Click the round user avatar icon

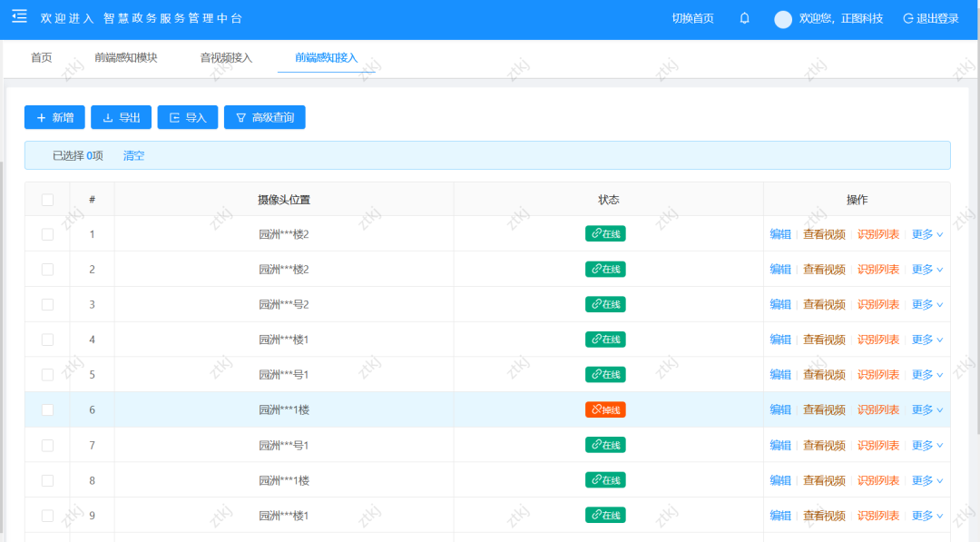tap(783, 19)
